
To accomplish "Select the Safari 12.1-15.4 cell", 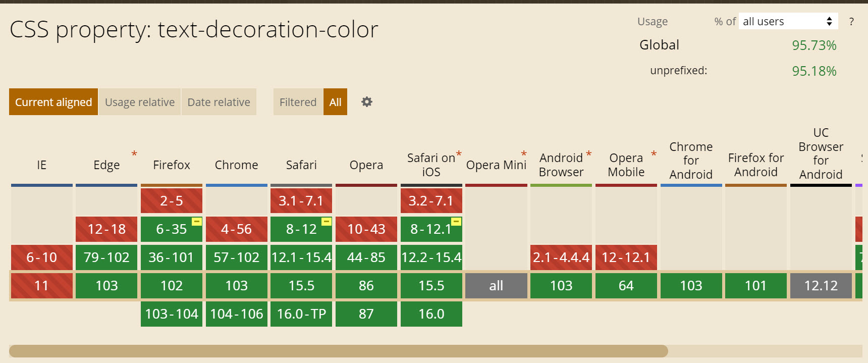I will click(301, 257).
